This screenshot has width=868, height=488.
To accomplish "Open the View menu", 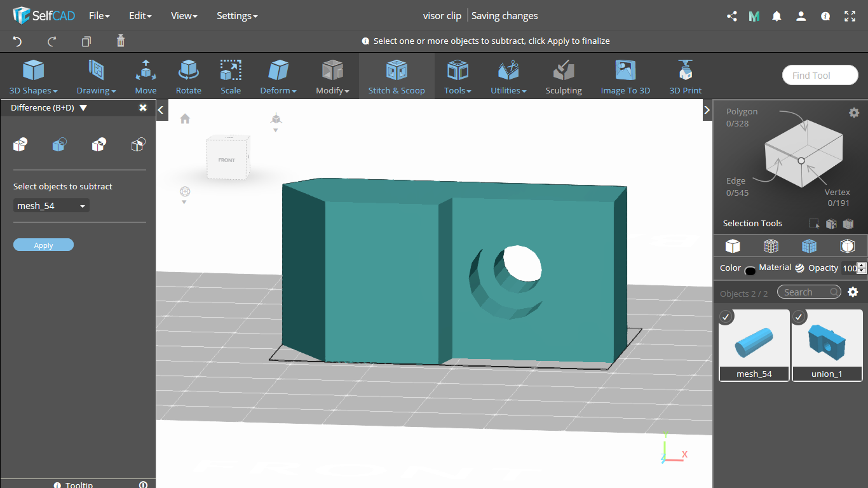I will click(184, 16).
